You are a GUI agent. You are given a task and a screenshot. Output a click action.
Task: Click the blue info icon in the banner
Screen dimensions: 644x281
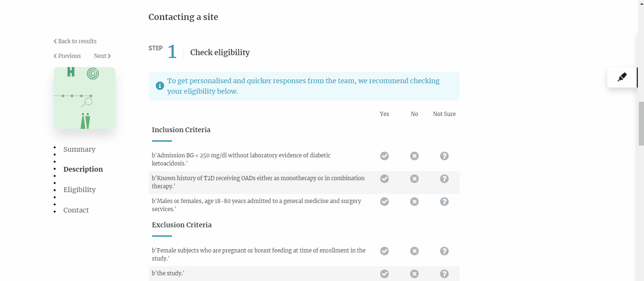(x=160, y=86)
